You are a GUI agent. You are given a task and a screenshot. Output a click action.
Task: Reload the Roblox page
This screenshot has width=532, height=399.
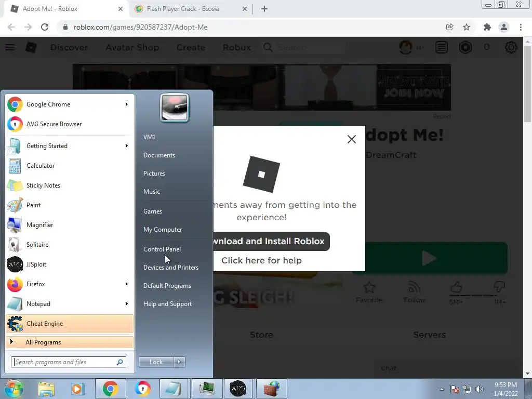45,27
